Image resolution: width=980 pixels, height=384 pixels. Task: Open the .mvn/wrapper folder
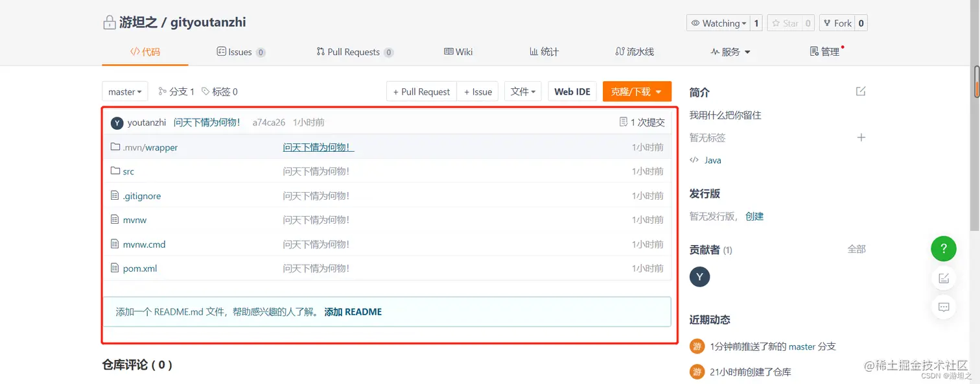pyautogui.click(x=150, y=147)
